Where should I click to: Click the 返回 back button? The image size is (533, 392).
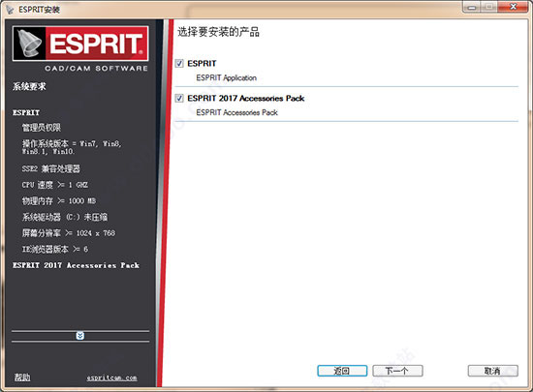pyautogui.click(x=342, y=371)
